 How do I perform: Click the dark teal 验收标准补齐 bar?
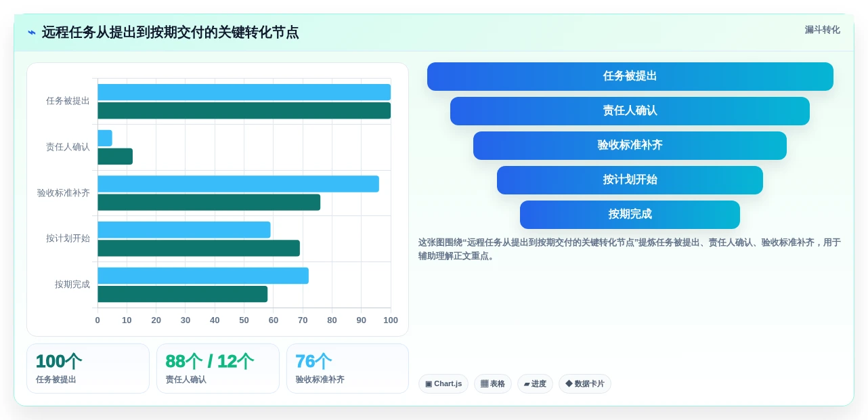point(209,203)
